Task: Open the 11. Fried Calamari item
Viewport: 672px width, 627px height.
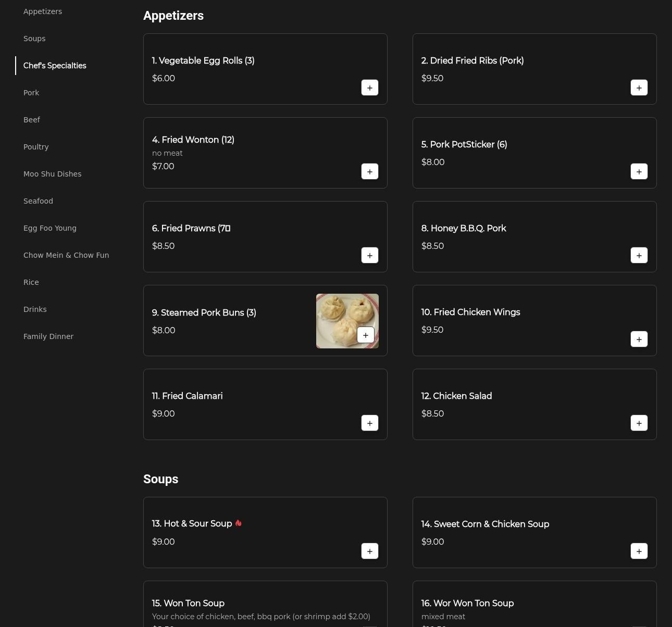Action: [x=265, y=405]
